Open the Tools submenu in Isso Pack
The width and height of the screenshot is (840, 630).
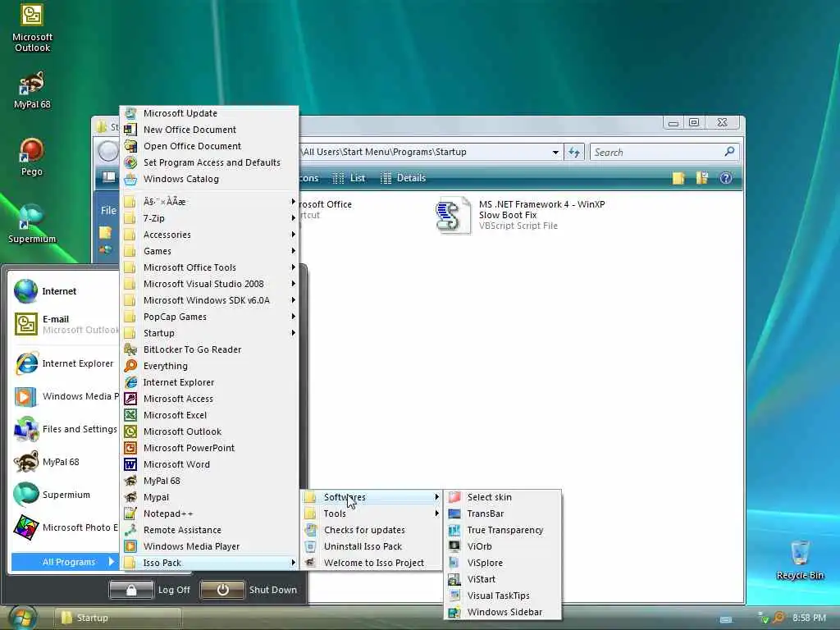pyautogui.click(x=372, y=514)
